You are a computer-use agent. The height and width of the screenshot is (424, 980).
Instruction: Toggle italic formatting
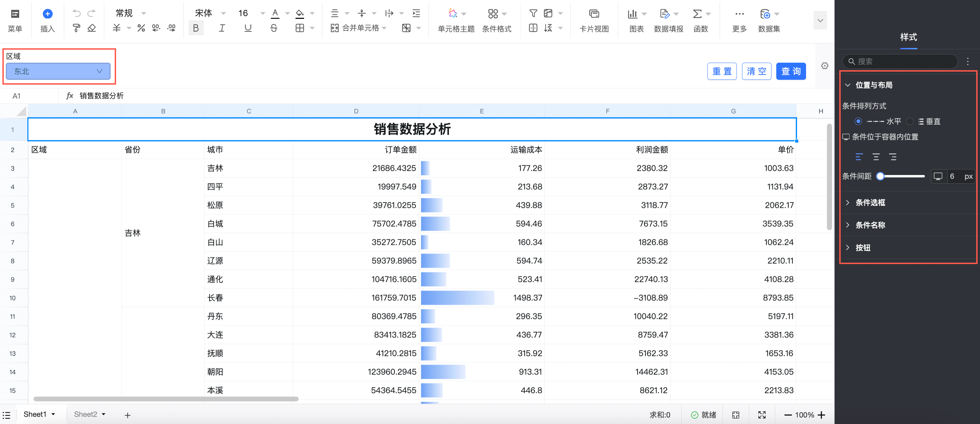[x=222, y=28]
